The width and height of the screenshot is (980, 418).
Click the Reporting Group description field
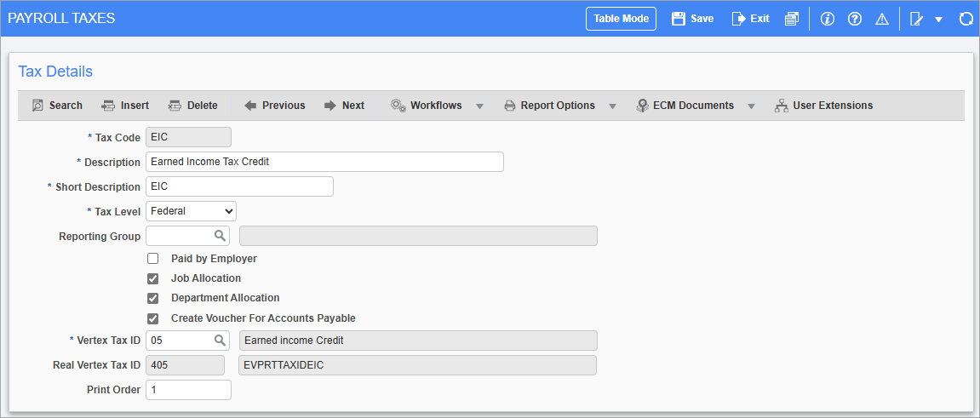tap(418, 236)
